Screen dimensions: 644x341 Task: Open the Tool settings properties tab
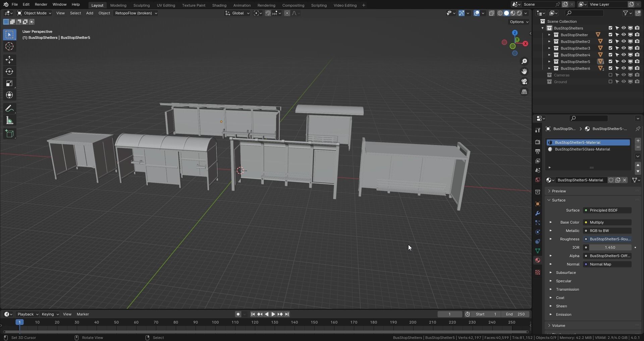pyautogui.click(x=538, y=130)
